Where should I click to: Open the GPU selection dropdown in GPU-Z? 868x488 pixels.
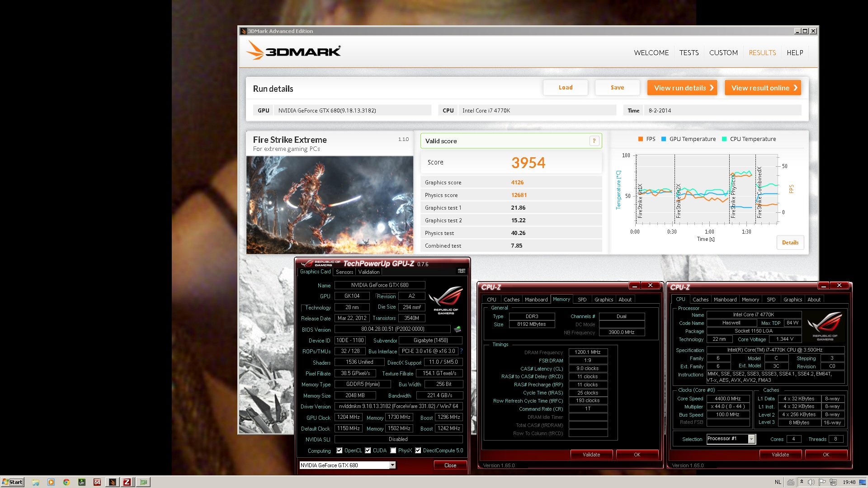392,465
